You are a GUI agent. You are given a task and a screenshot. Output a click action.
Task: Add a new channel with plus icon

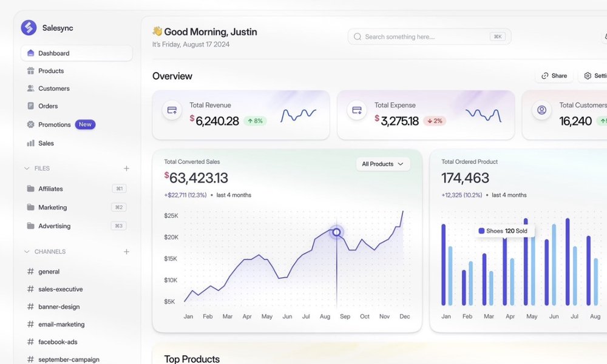126,251
